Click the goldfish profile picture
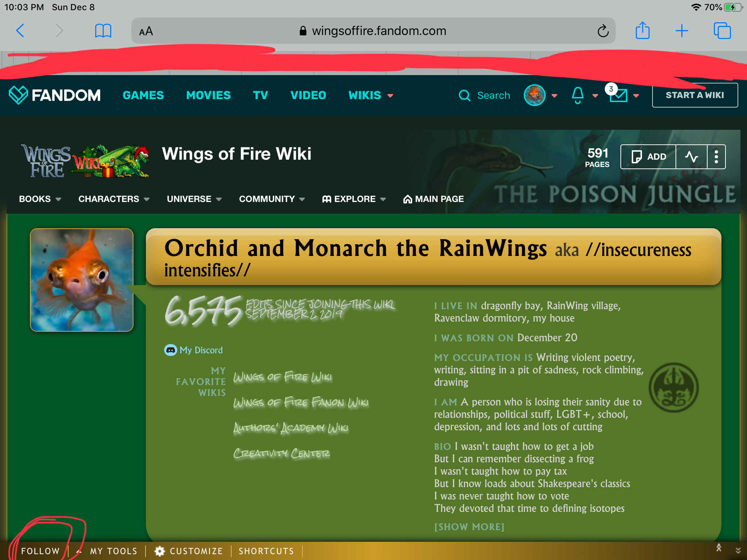747x560 pixels. tap(82, 280)
